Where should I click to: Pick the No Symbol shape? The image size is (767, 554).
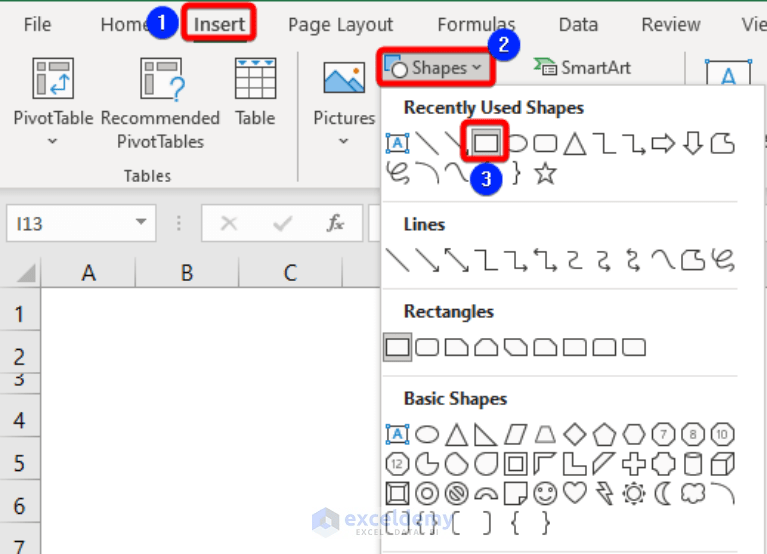[456, 494]
